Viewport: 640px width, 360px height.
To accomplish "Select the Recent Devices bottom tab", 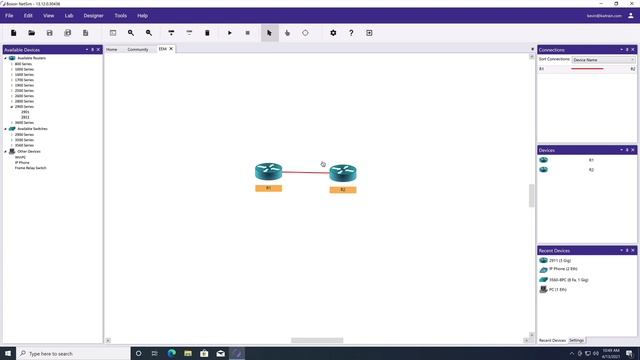I will (552, 340).
